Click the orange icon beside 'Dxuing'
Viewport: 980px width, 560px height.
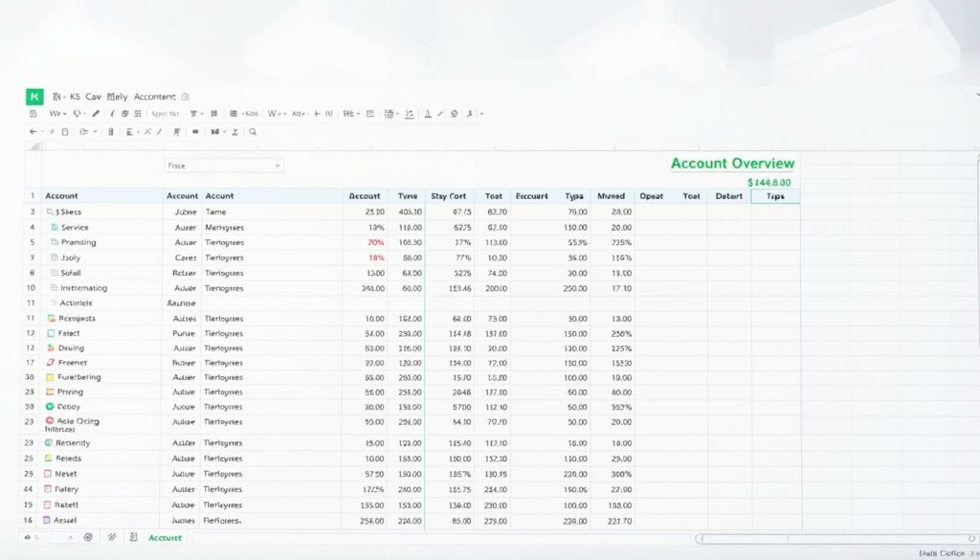click(x=52, y=347)
